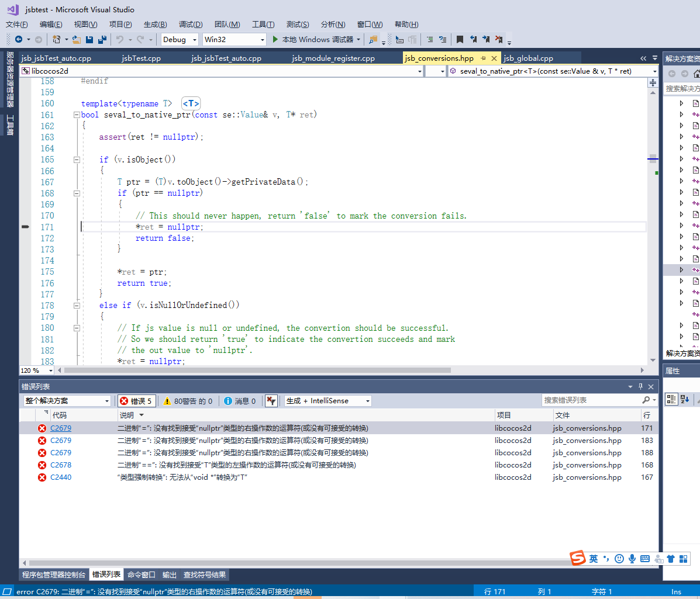The width and height of the screenshot is (700, 599).
Task: Collapse the code block at line 161
Action: 77,115
